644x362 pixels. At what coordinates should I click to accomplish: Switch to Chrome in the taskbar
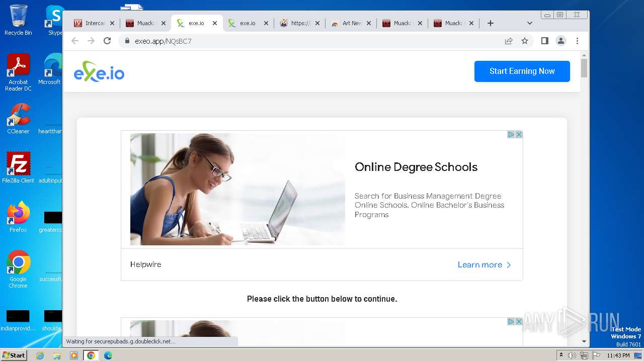click(91, 355)
